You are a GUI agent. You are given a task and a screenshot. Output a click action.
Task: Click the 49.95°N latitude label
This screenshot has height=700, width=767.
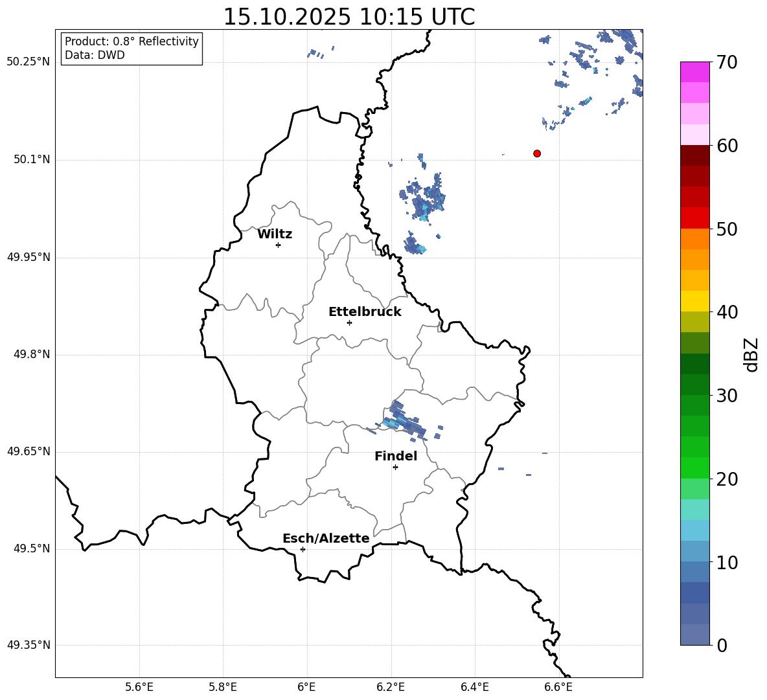click(x=29, y=257)
